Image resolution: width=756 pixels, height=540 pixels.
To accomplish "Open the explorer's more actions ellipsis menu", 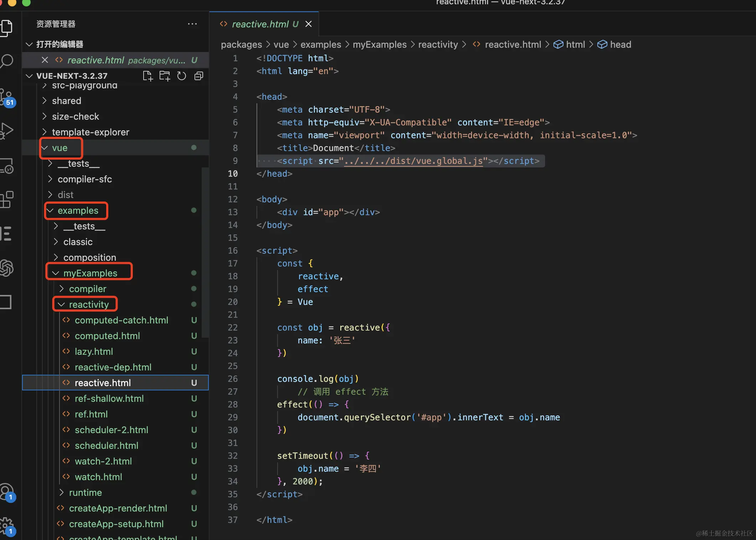I will click(192, 24).
